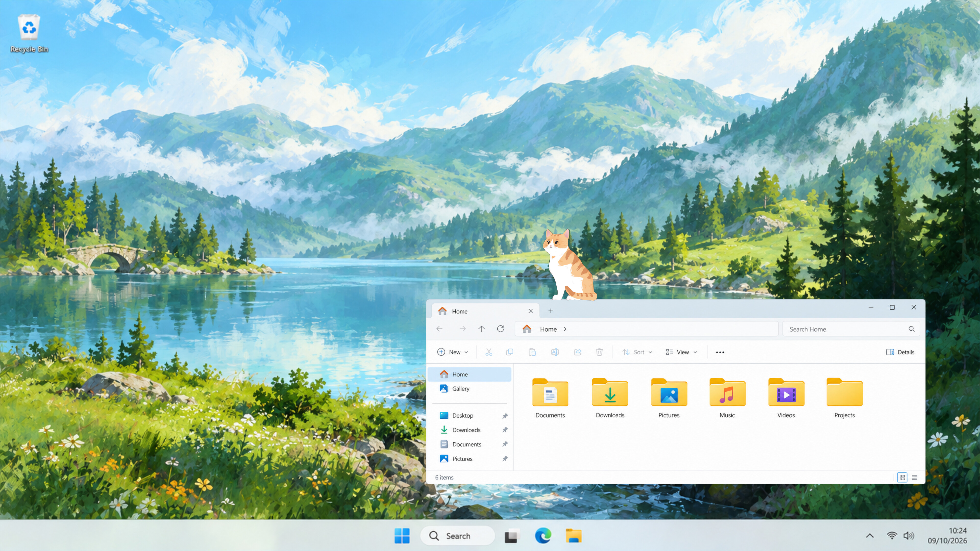Open the Sort dropdown

pos(637,352)
